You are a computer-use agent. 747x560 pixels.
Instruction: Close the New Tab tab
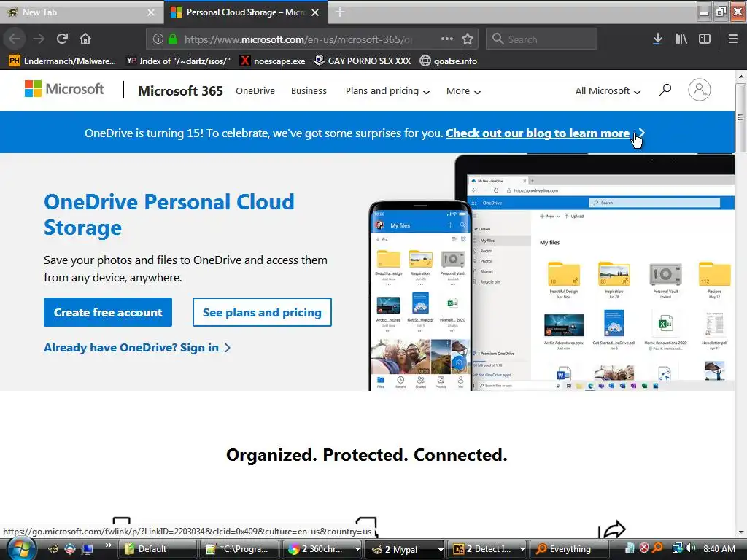(151, 12)
